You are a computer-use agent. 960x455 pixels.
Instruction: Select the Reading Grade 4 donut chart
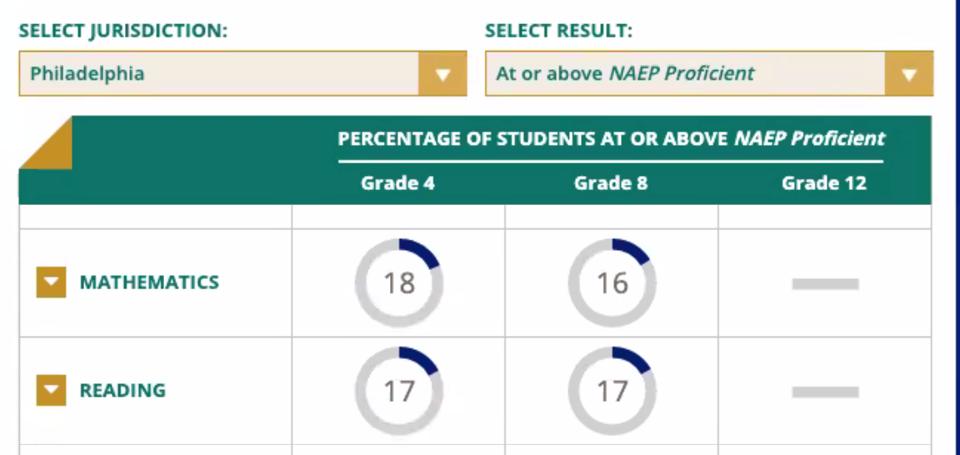tap(399, 390)
